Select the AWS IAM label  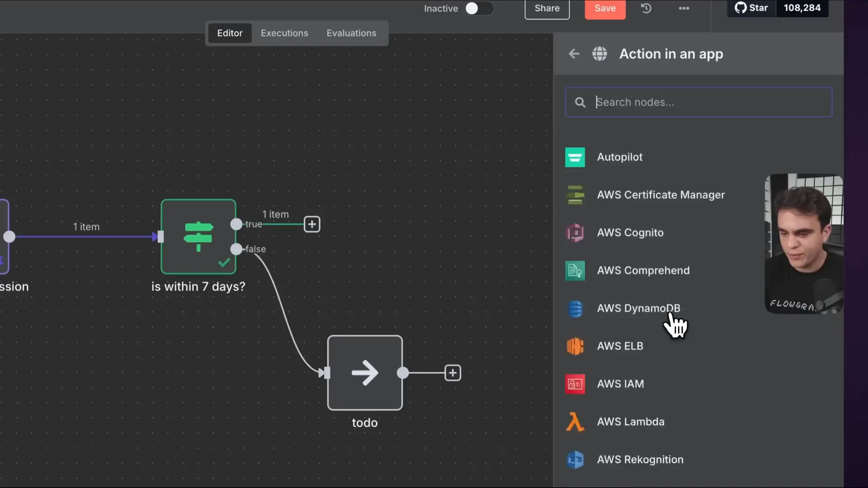point(620,384)
